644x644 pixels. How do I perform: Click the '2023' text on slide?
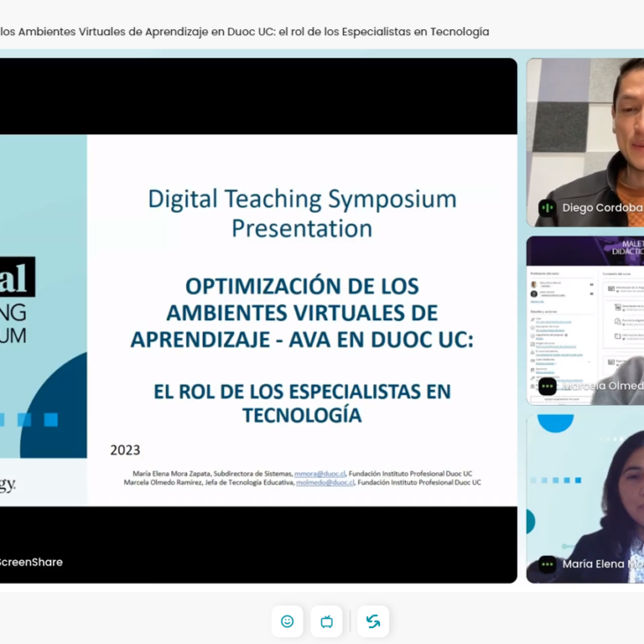click(125, 450)
